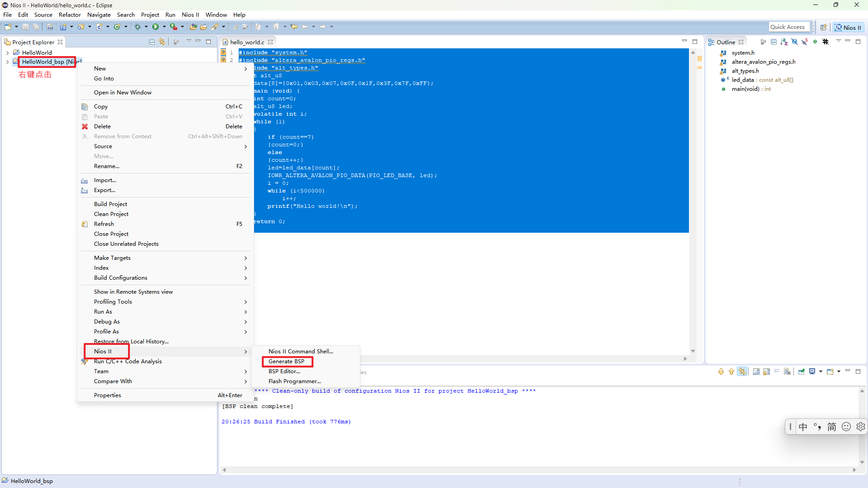This screenshot has height=488, width=868.
Task: Open the Run button dropdown arrow
Action: 164,27
